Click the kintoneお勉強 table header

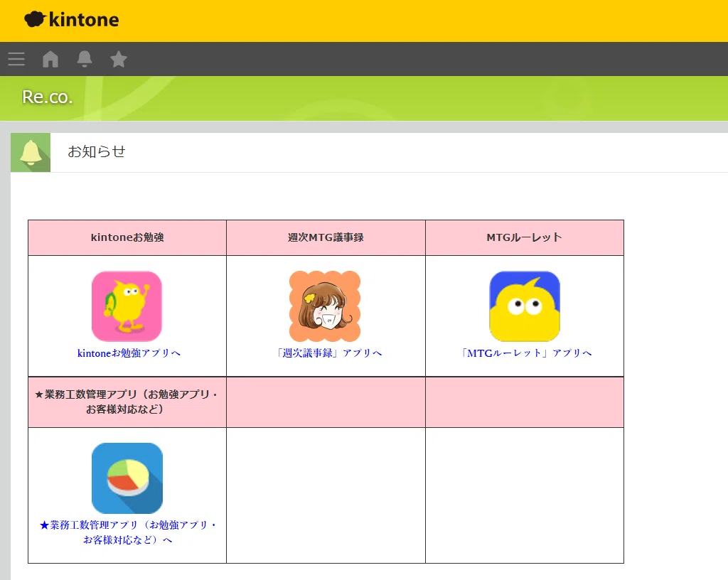tap(127, 237)
